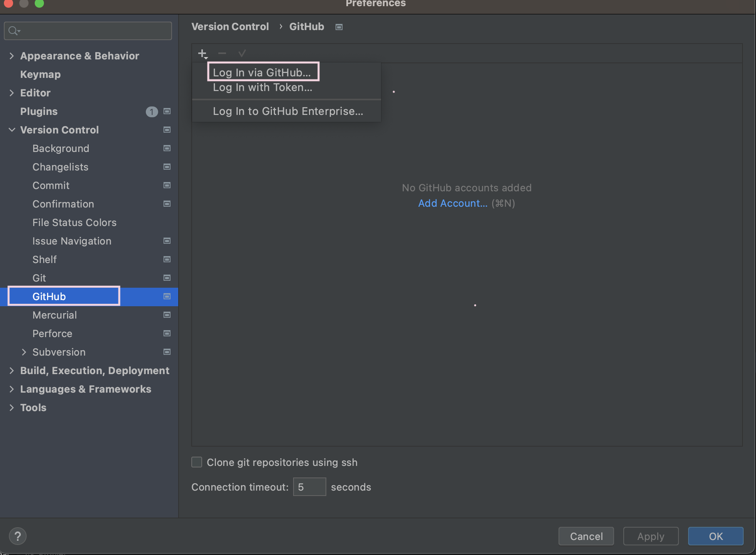Viewport: 756px width, 555px height.
Task: Click the project settings icon on Confirmation row
Action: [x=167, y=204]
